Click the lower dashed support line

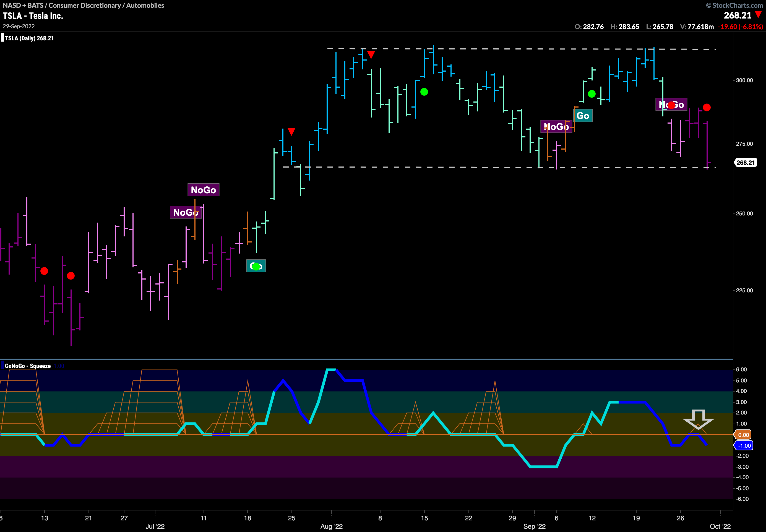500,167
